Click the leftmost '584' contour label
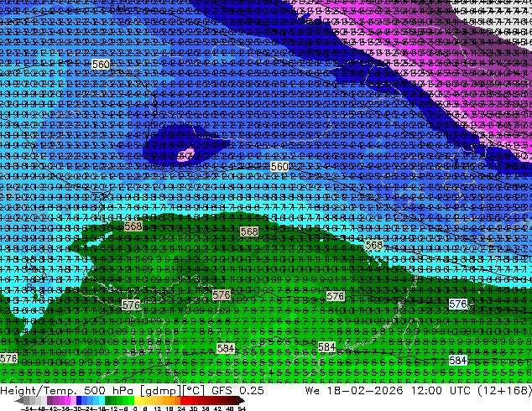The width and height of the screenshot is (532, 411). point(226,348)
